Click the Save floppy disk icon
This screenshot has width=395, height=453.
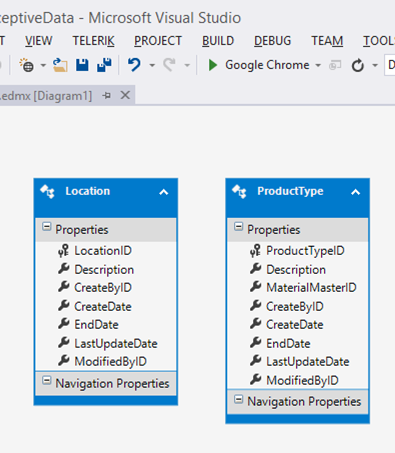click(x=82, y=65)
